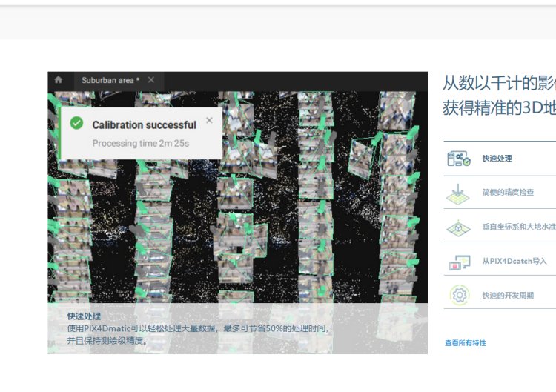Close the Suburban area tab
The image size is (556, 392).
point(151,80)
